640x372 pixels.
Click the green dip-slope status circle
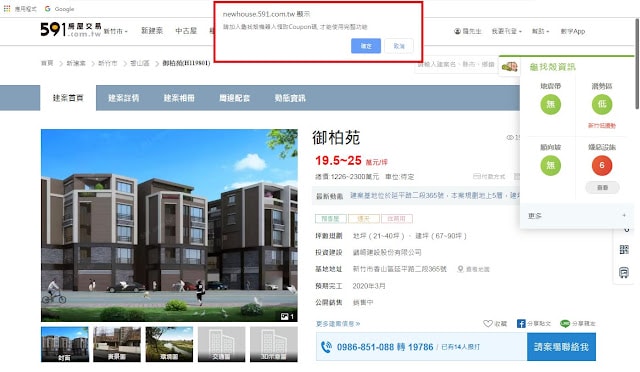(x=550, y=165)
